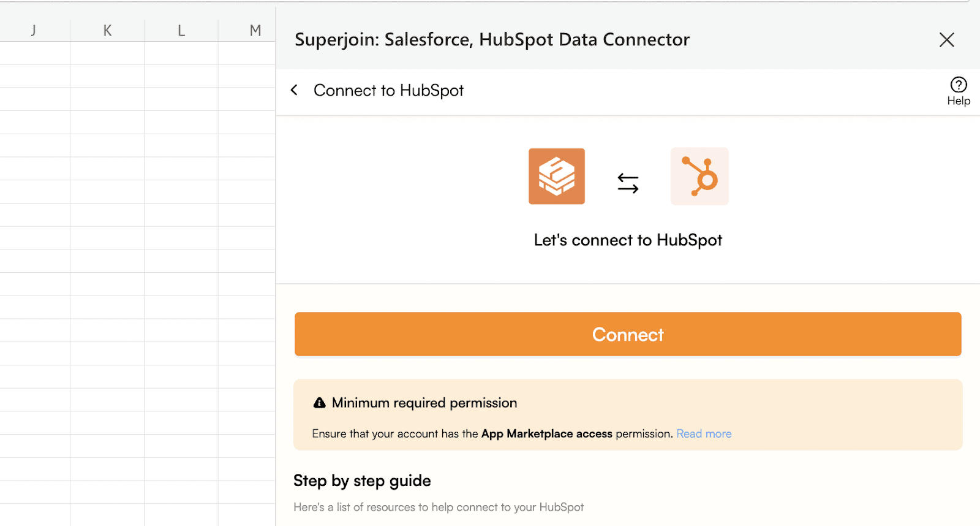Click the App Marketplace access bold text
The width and height of the screenshot is (980, 526).
[546, 433]
